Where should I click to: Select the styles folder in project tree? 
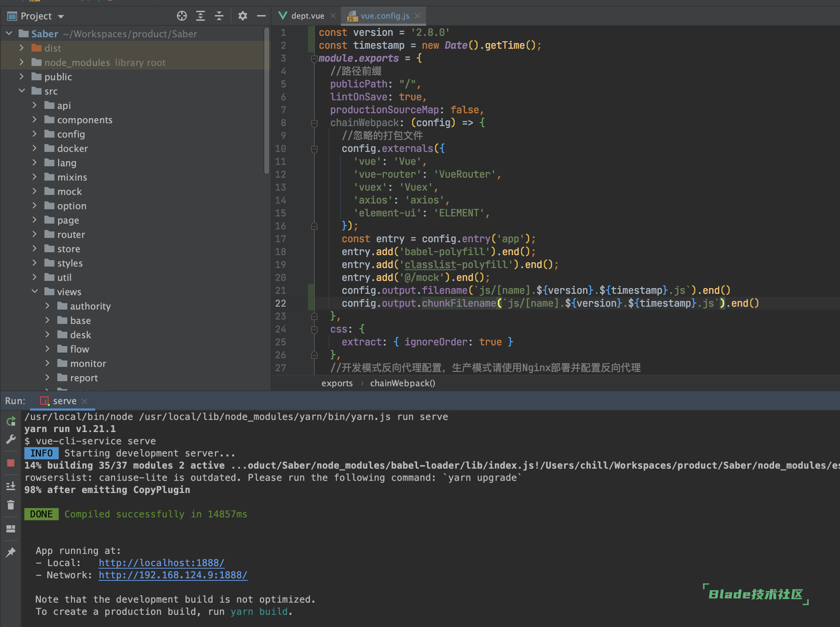tap(70, 263)
